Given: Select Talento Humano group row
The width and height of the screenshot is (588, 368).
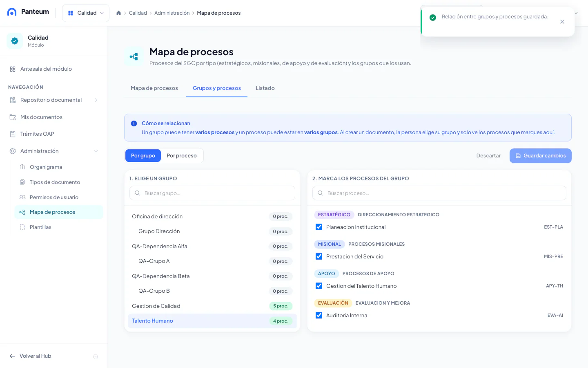Looking at the screenshot, I should click(x=212, y=321).
